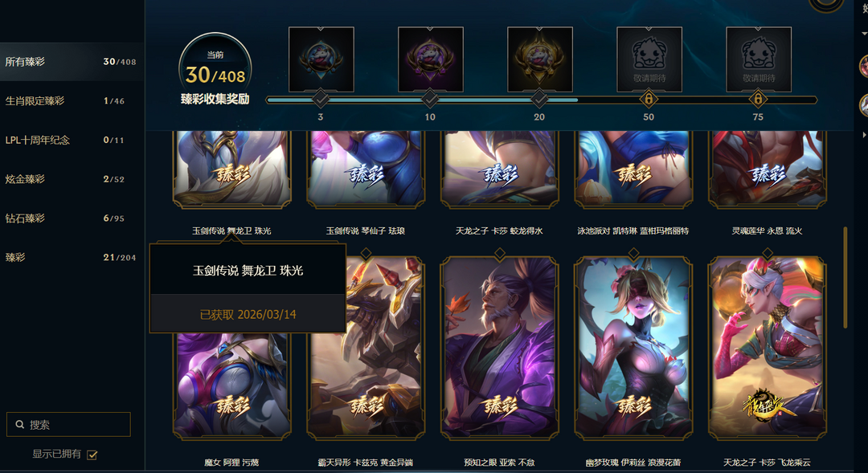Switch to the 钻石臻彩 category
868x473 pixels.
(72, 218)
